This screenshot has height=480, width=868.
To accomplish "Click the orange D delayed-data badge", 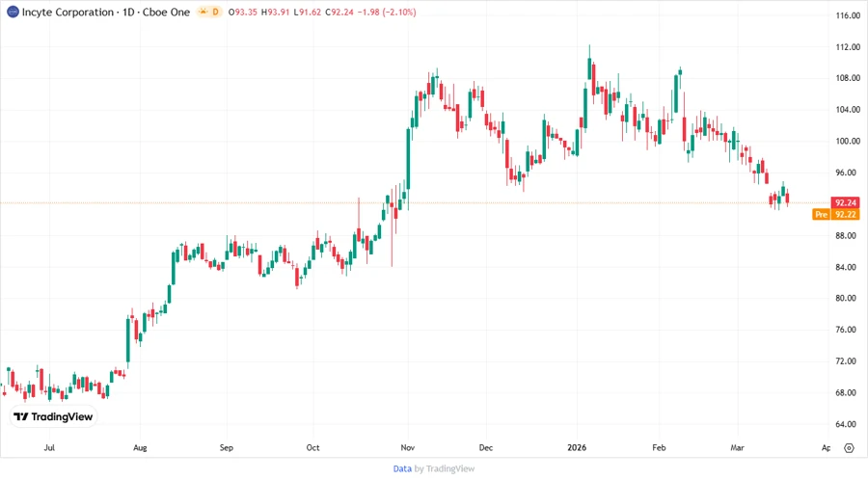I will point(215,12).
